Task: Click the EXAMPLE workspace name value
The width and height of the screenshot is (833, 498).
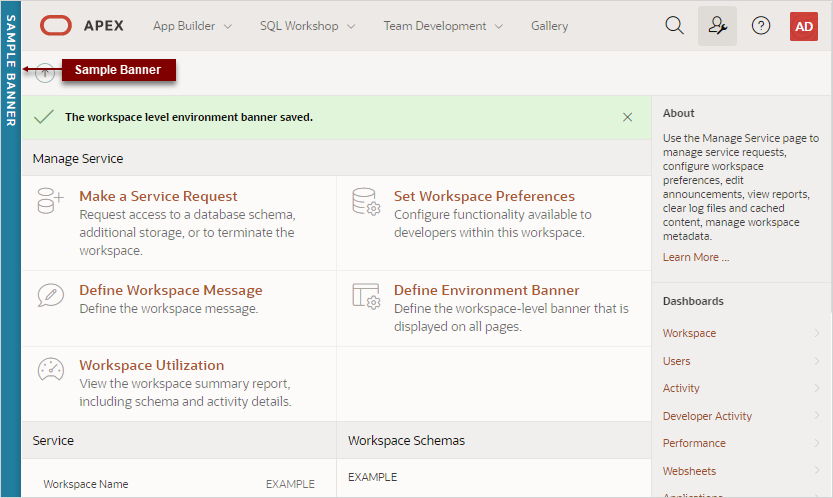Action: [290, 484]
